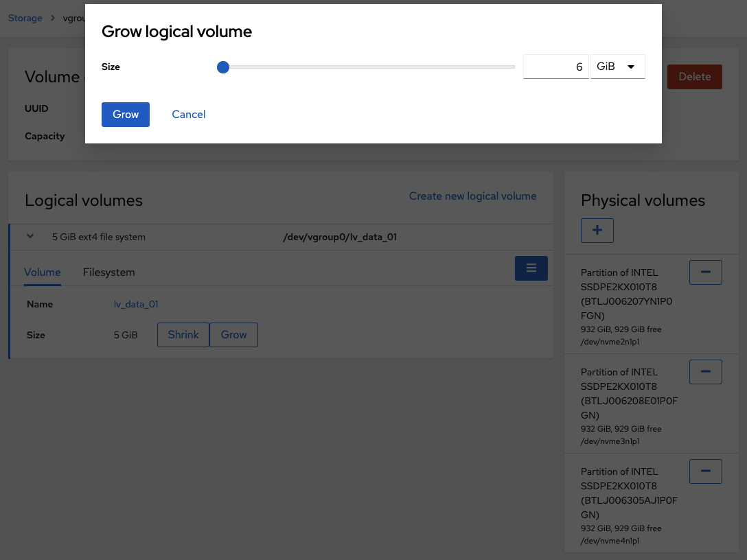Remove the /dev/nvme4n1p1 physical volume
Screen dimensions: 747x560
tap(705, 471)
